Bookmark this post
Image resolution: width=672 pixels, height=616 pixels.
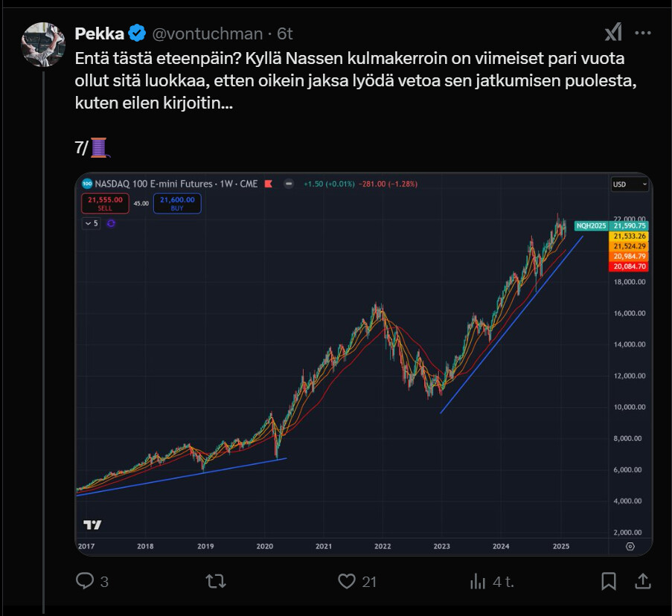pos(609,582)
